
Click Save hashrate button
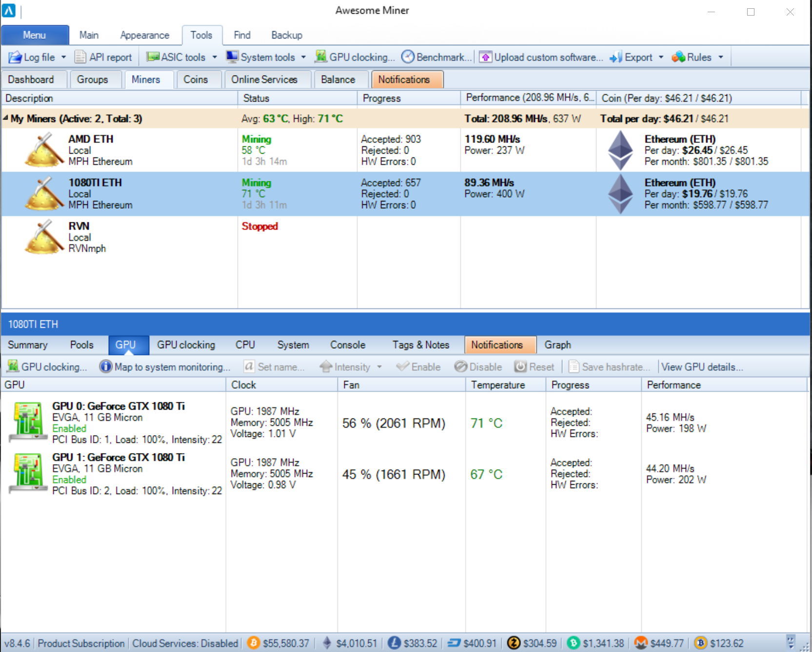[609, 367]
